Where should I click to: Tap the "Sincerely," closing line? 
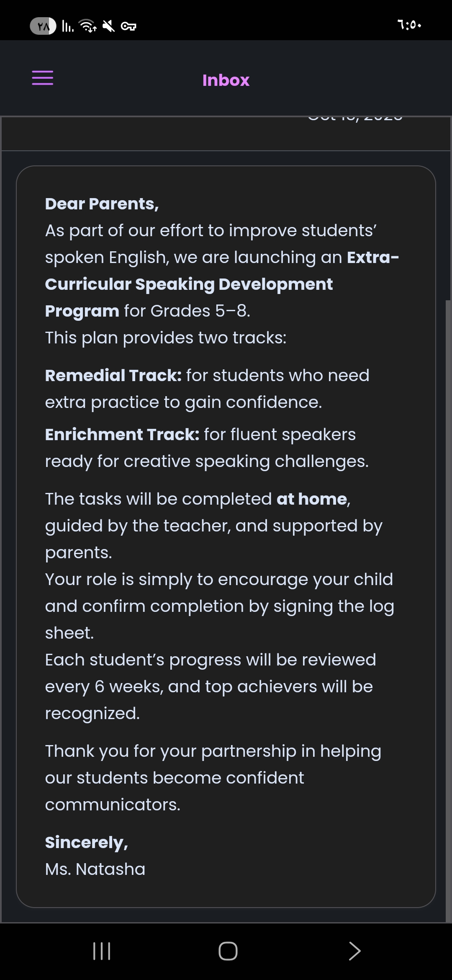click(x=86, y=843)
